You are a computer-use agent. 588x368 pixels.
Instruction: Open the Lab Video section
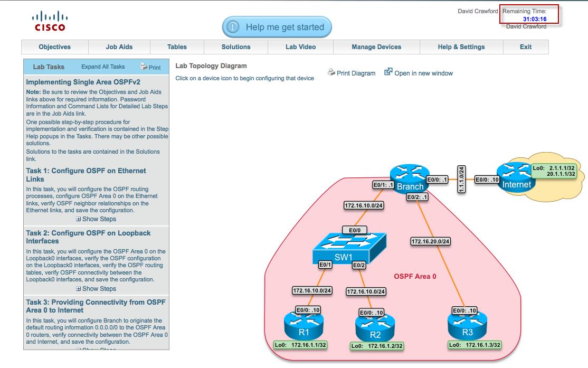pyautogui.click(x=301, y=47)
